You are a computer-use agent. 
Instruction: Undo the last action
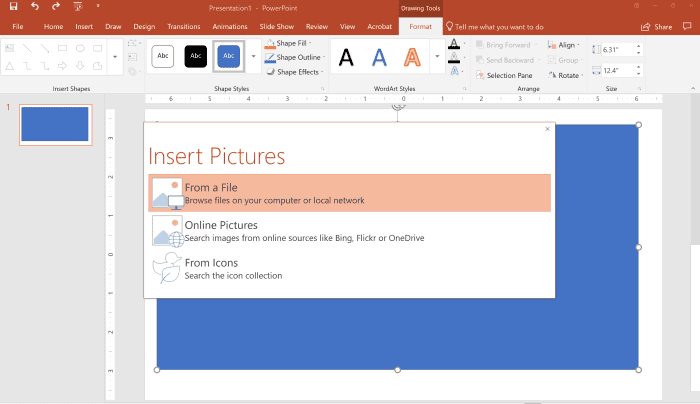point(35,6)
